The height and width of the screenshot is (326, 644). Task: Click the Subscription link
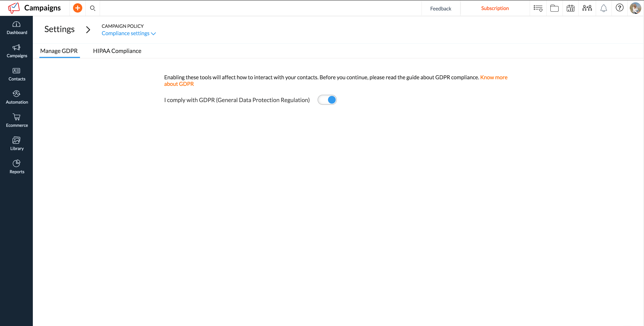[495, 8]
